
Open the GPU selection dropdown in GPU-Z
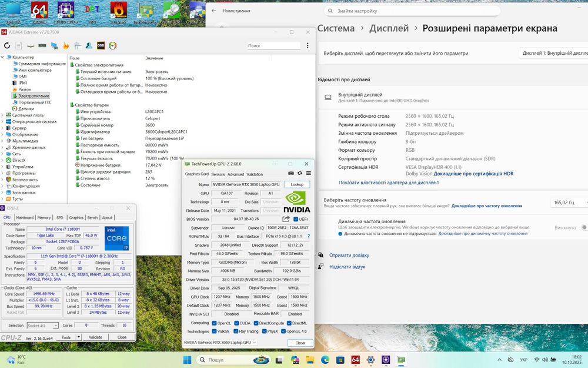[220, 343]
